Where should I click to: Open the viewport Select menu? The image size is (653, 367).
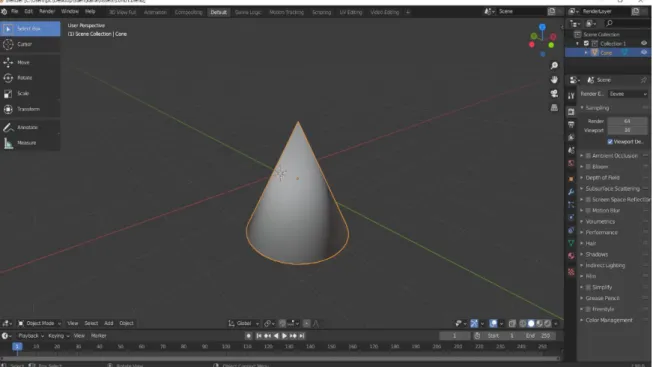[x=91, y=323]
